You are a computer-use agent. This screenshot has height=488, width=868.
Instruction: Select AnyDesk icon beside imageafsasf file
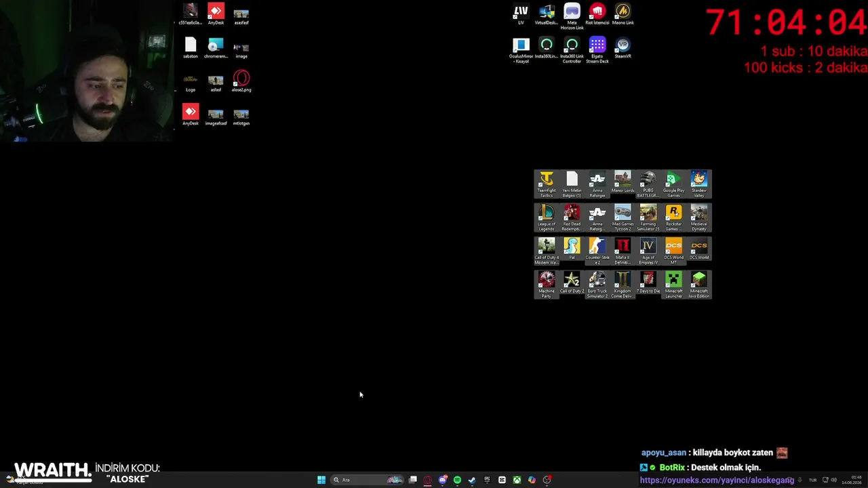[191, 115]
